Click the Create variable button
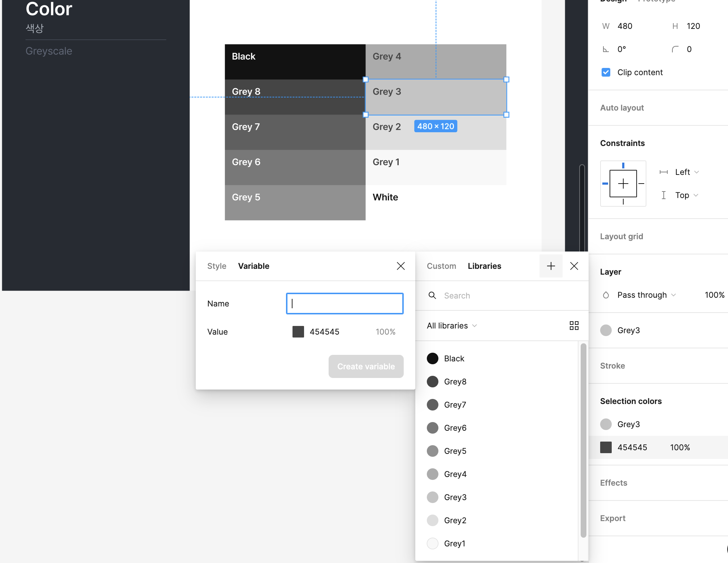 (366, 366)
